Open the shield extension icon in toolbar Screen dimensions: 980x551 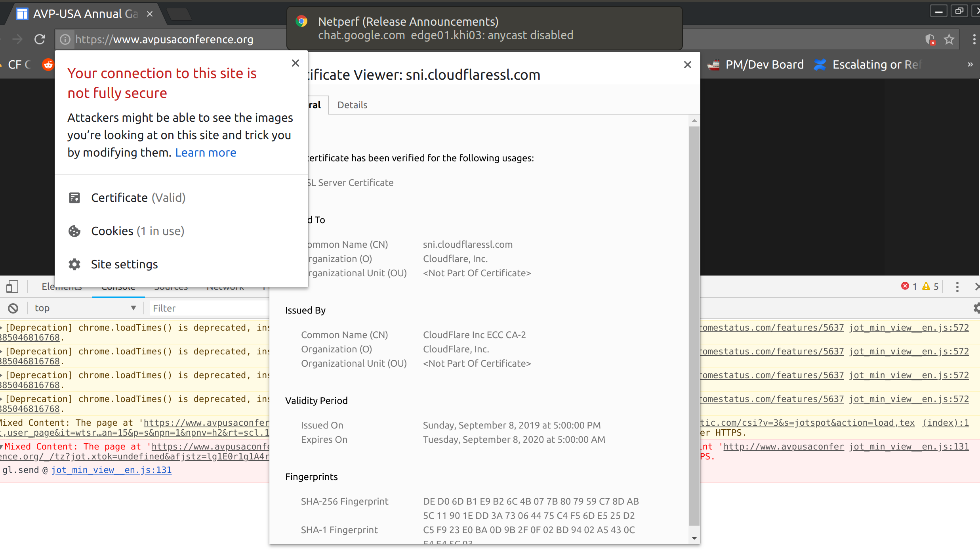point(930,39)
